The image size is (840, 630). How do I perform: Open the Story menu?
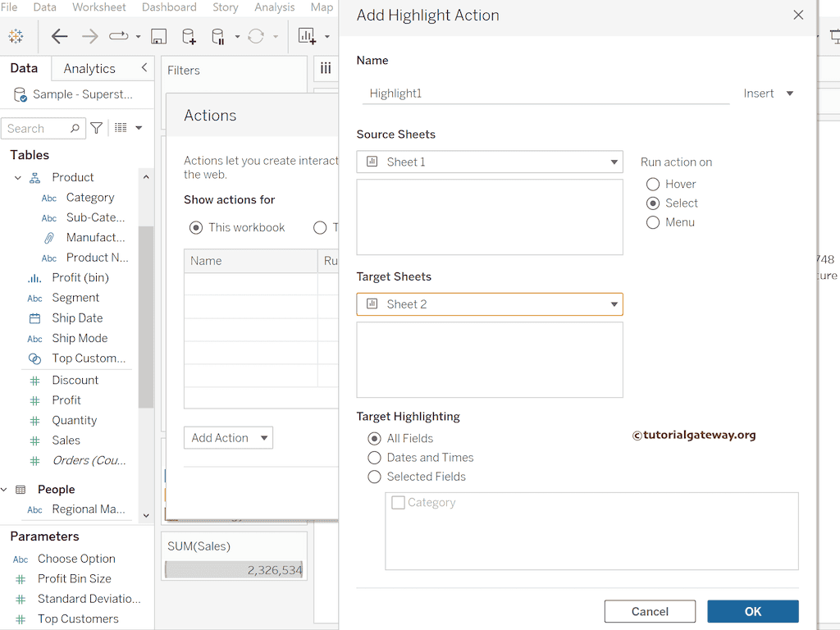coord(225,7)
